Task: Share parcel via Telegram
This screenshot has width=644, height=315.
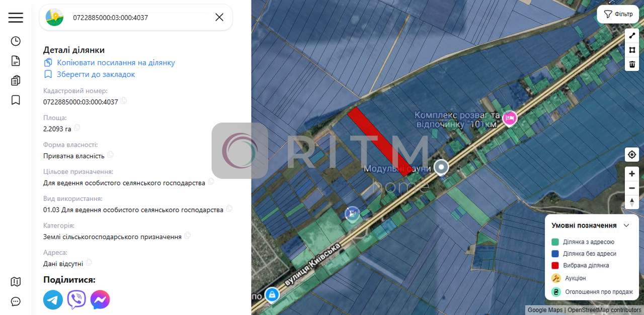Action: pos(53,300)
